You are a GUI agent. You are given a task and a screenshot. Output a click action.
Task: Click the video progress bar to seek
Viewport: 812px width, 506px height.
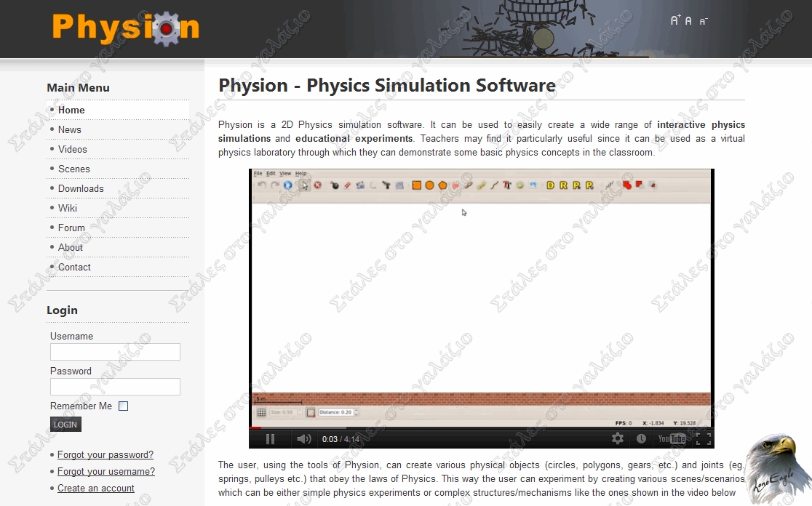437,428
